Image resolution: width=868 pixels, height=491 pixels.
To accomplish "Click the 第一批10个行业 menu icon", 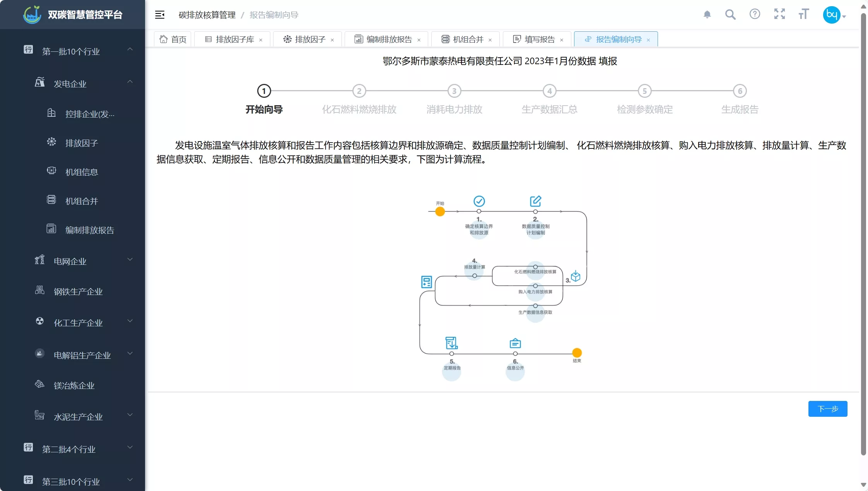I will pos(28,50).
